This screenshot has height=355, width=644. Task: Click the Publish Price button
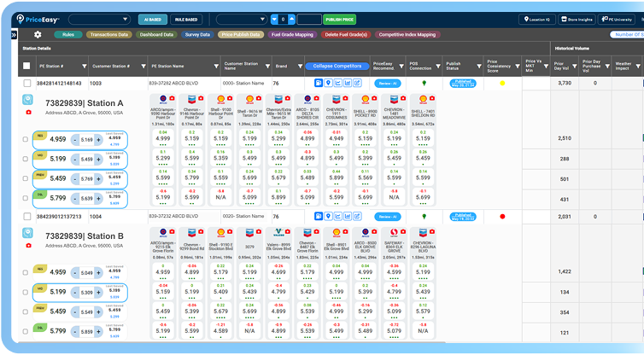(x=341, y=19)
